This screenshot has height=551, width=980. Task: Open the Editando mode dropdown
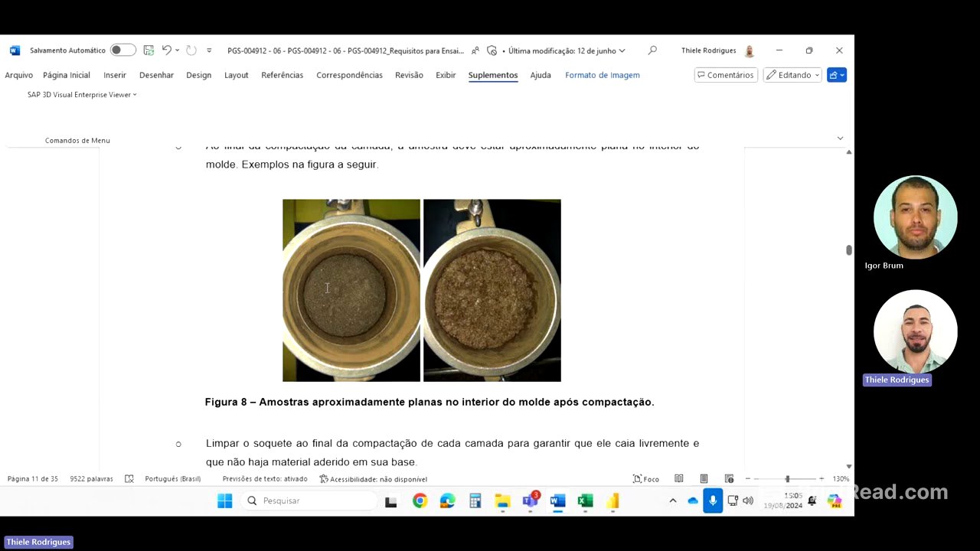pyautogui.click(x=792, y=75)
